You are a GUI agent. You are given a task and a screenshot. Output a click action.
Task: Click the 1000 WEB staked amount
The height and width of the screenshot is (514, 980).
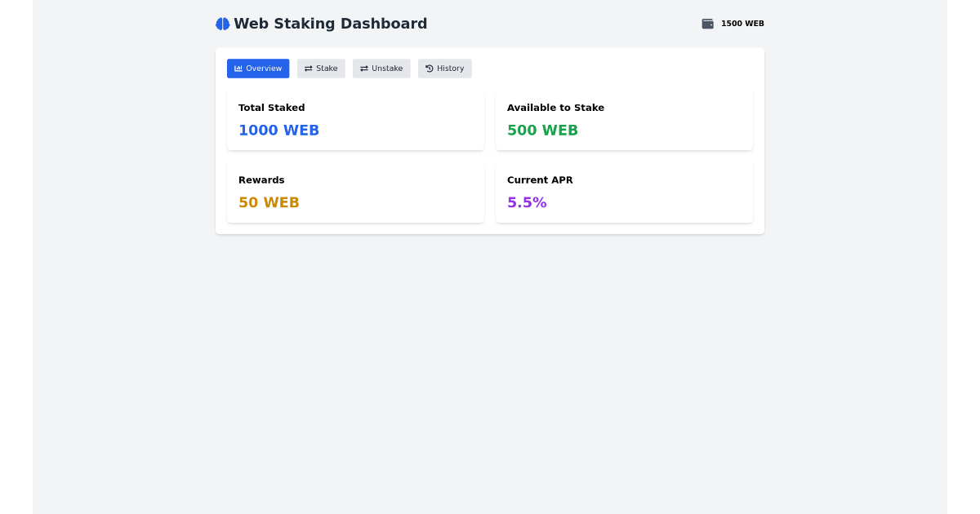pyautogui.click(x=278, y=130)
